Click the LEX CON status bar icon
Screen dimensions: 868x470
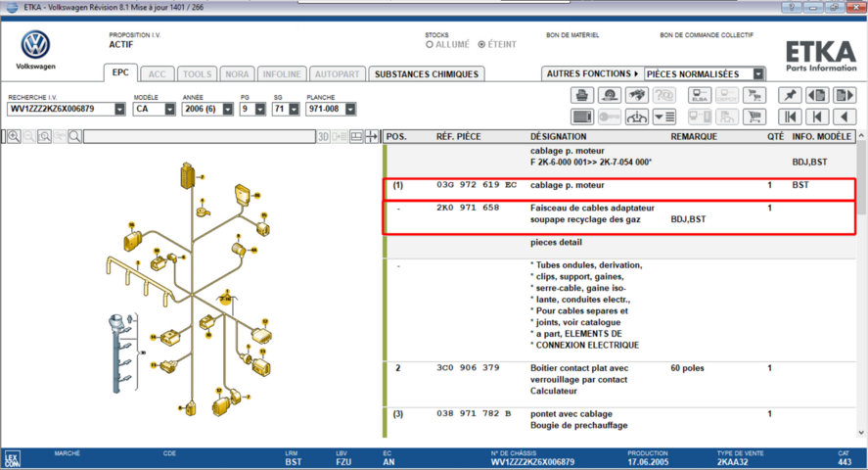pyautogui.click(x=12, y=459)
